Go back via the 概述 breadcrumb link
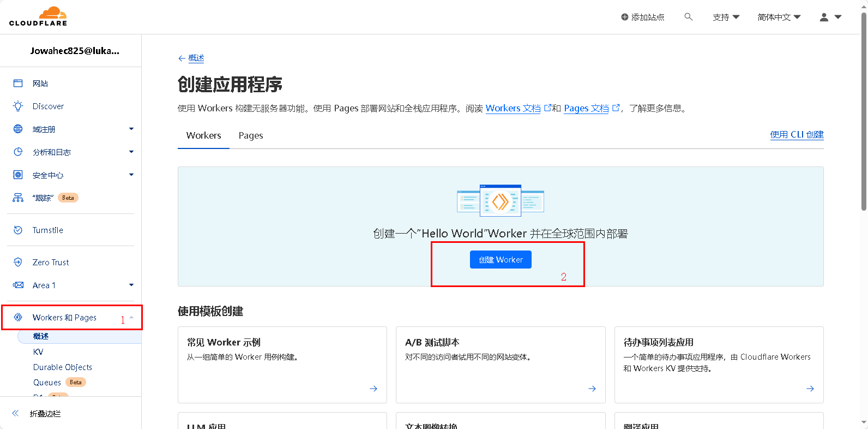This screenshot has height=429, width=868. 196,58
